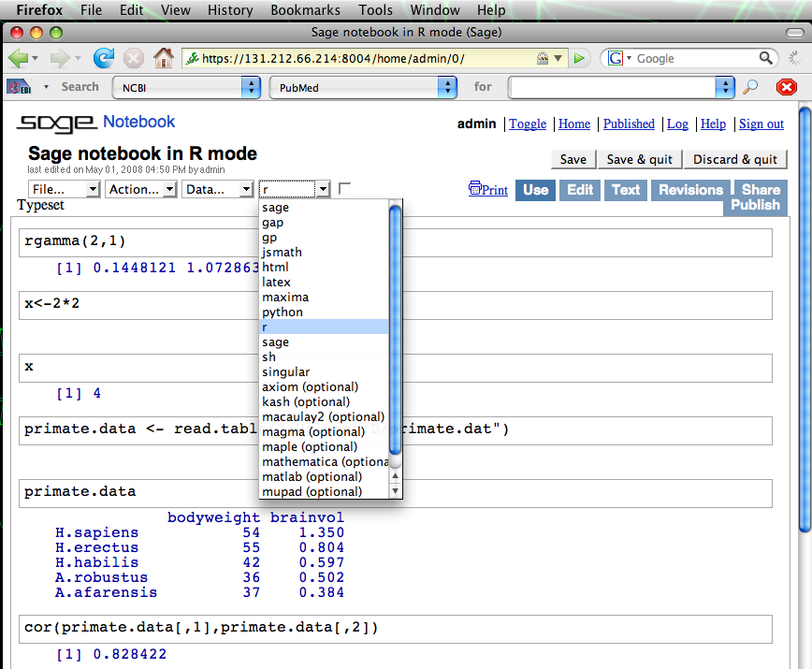Toggle the Typeset checkbox
Image resolution: width=812 pixels, height=669 pixels.
pos(345,189)
